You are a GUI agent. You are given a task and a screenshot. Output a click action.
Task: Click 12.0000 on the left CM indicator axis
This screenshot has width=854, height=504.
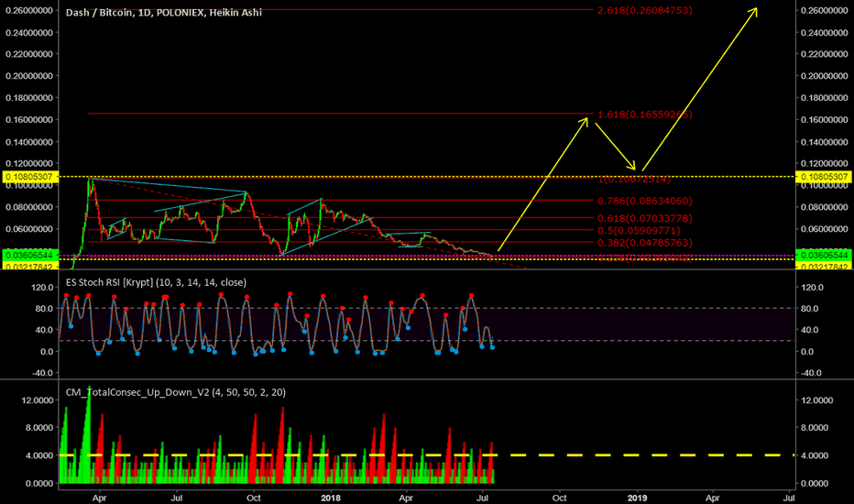[37, 400]
